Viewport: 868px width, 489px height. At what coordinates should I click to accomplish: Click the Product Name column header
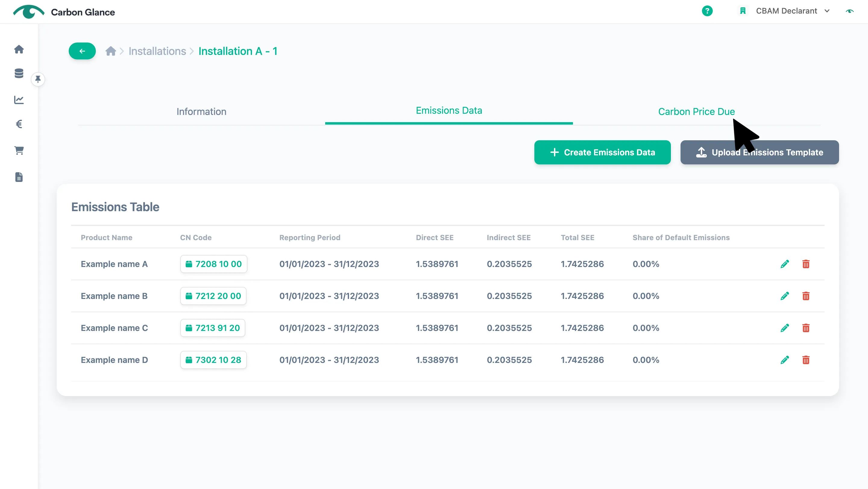pyautogui.click(x=106, y=237)
